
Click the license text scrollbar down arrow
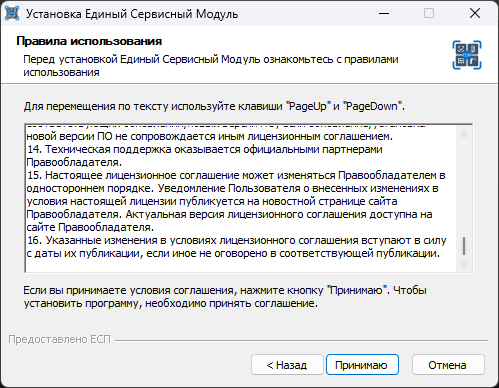(464, 264)
